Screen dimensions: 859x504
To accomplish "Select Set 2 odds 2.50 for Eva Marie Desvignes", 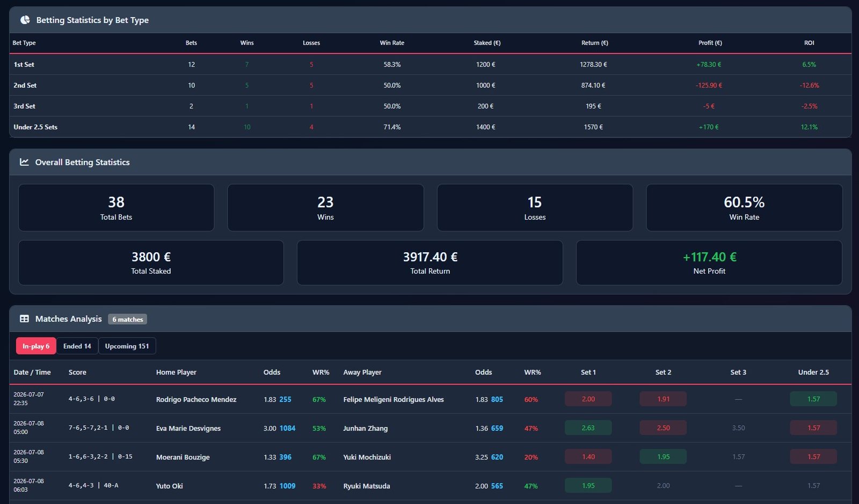I will click(x=663, y=428).
